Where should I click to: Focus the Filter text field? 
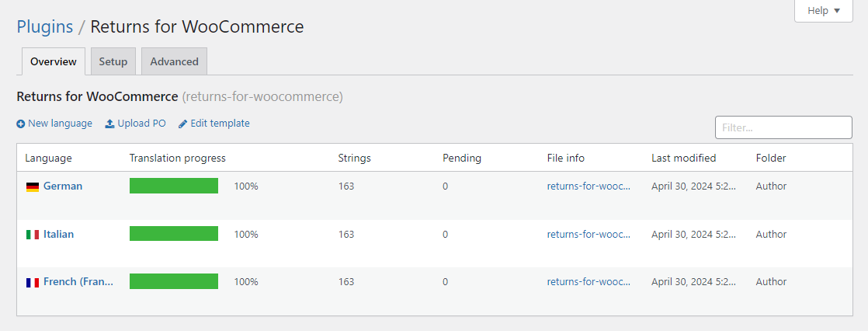(x=783, y=127)
